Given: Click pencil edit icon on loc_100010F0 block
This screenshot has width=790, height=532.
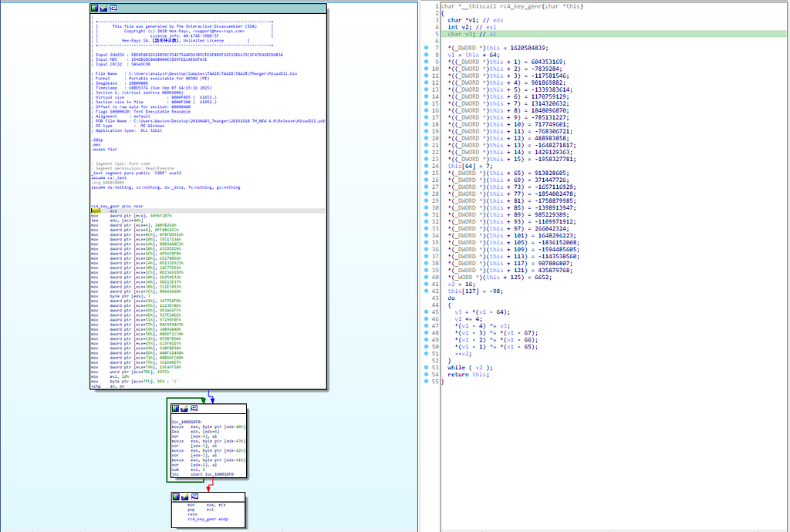Looking at the screenshot, I should tap(184, 408).
